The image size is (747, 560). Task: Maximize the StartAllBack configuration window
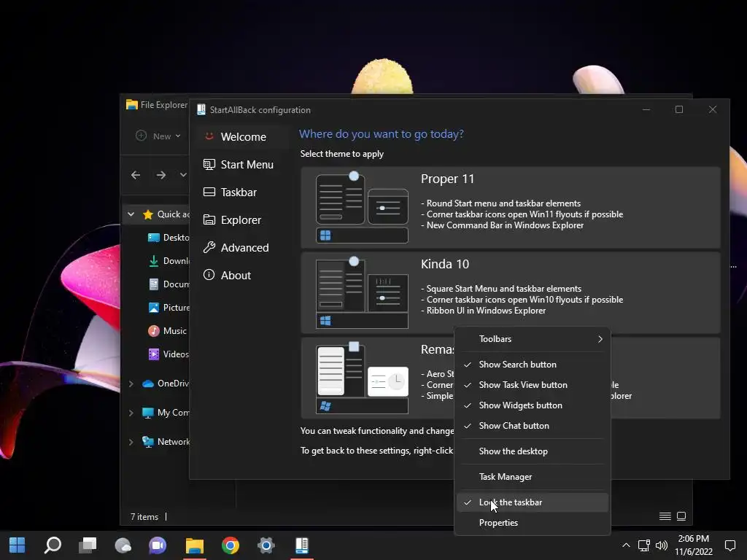(x=679, y=109)
